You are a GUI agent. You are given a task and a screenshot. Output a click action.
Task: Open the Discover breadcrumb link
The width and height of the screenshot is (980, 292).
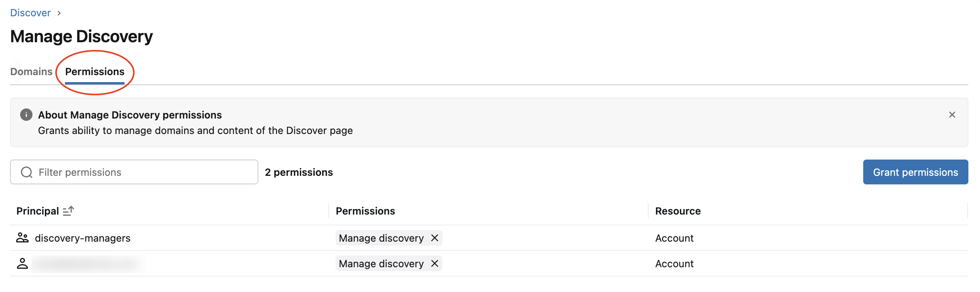coord(31,12)
